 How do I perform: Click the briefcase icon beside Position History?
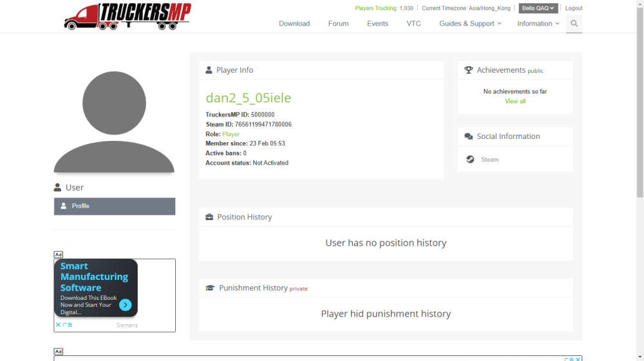click(209, 218)
